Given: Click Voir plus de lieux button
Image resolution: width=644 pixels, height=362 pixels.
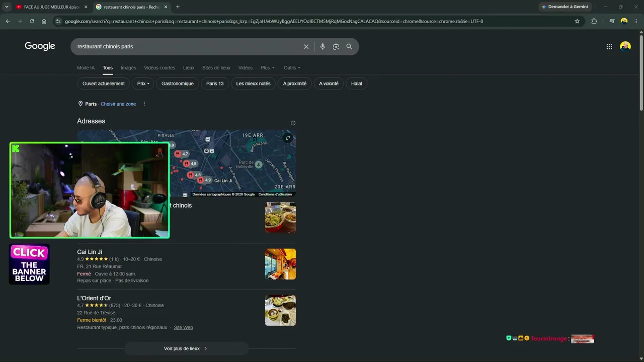Looking at the screenshot, I should coord(186,348).
